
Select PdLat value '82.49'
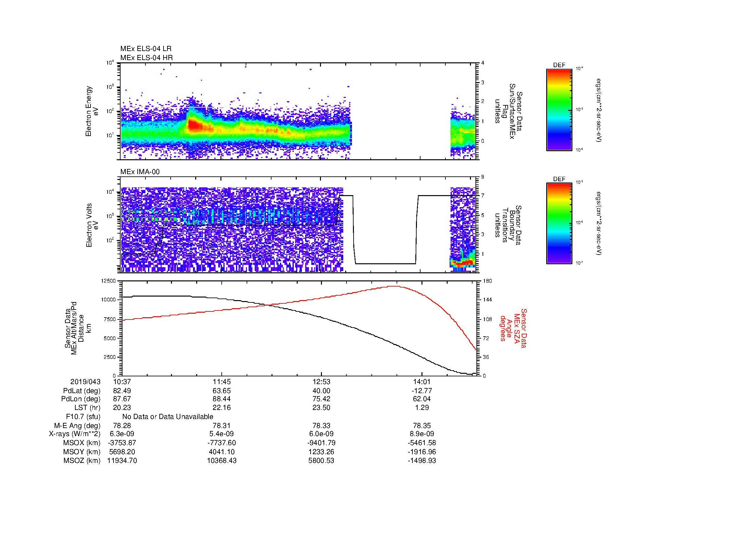tap(122, 391)
